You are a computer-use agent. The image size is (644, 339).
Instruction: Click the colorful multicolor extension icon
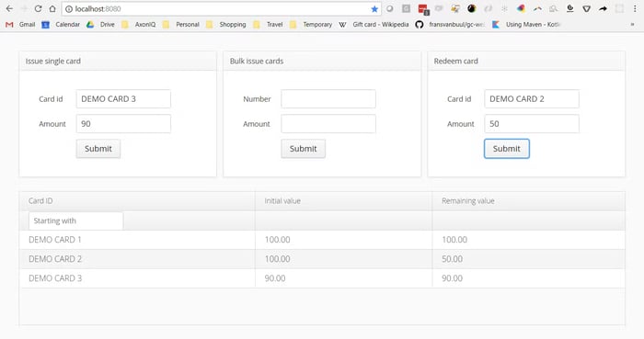[521, 8]
